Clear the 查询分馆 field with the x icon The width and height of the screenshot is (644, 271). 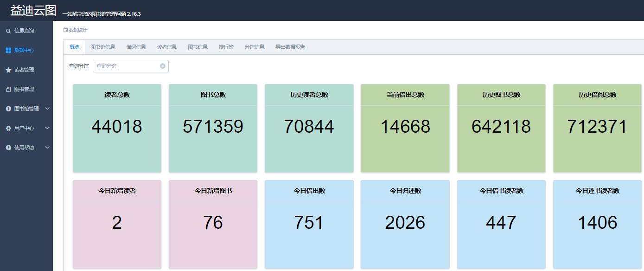click(x=163, y=66)
